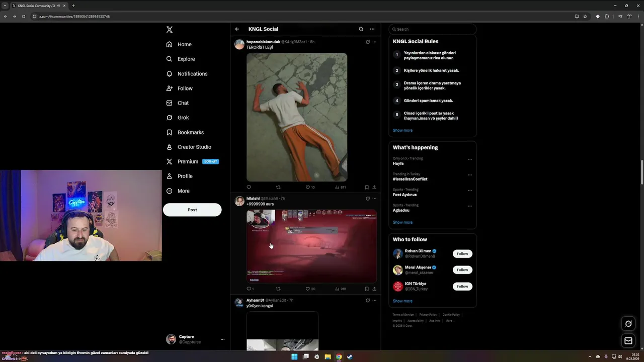Open Premium 50% off link
644x362 pixels.
tap(192, 161)
